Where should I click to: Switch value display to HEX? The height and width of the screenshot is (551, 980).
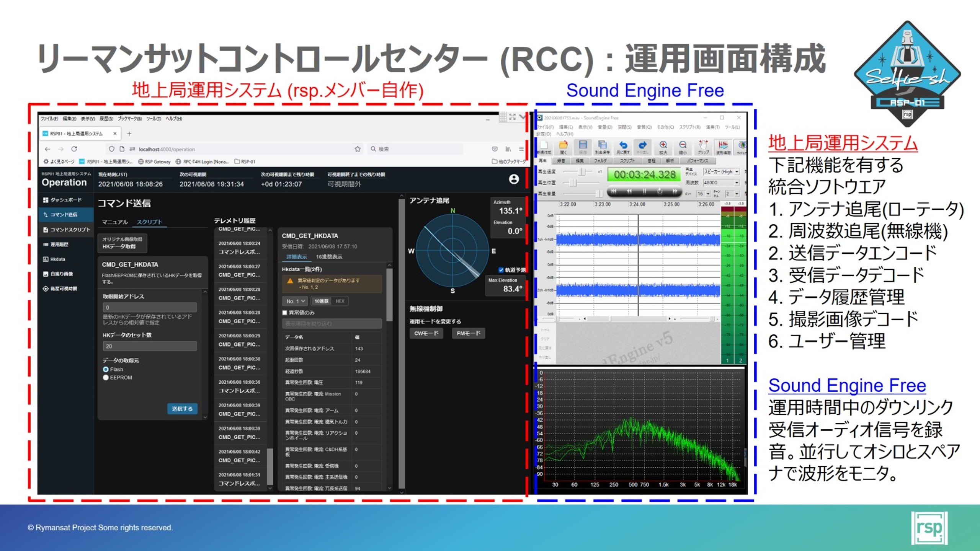[x=340, y=301]
